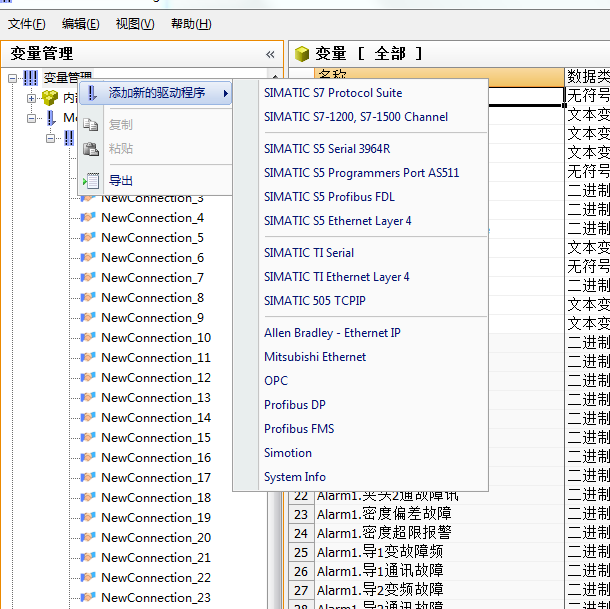
Task: Click the connection icon of NewConnection_9
Action: (x=88, y=317)
